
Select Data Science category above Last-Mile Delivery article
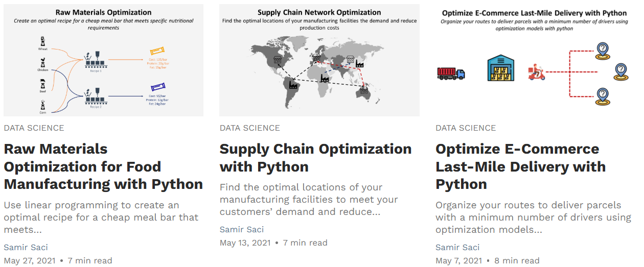pos(466,128)
